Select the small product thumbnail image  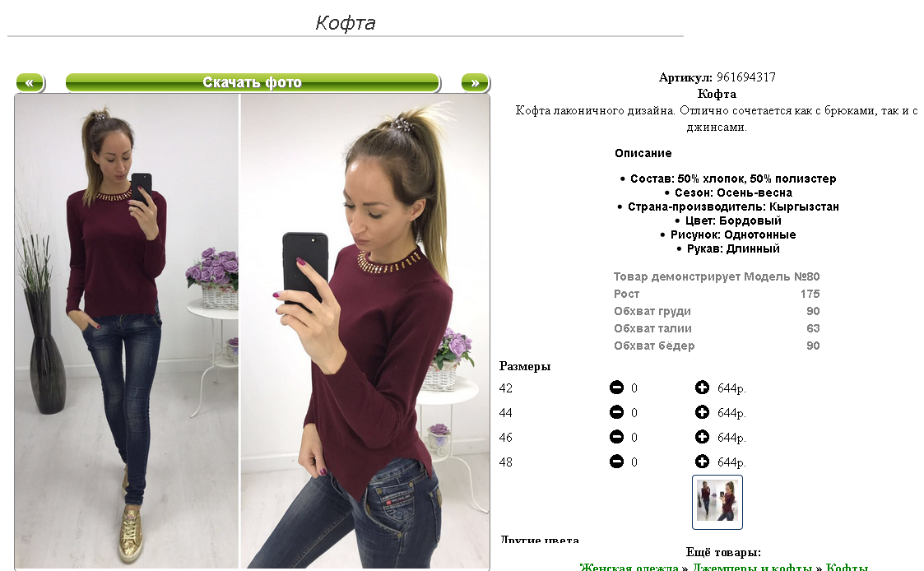click(717, 502)
